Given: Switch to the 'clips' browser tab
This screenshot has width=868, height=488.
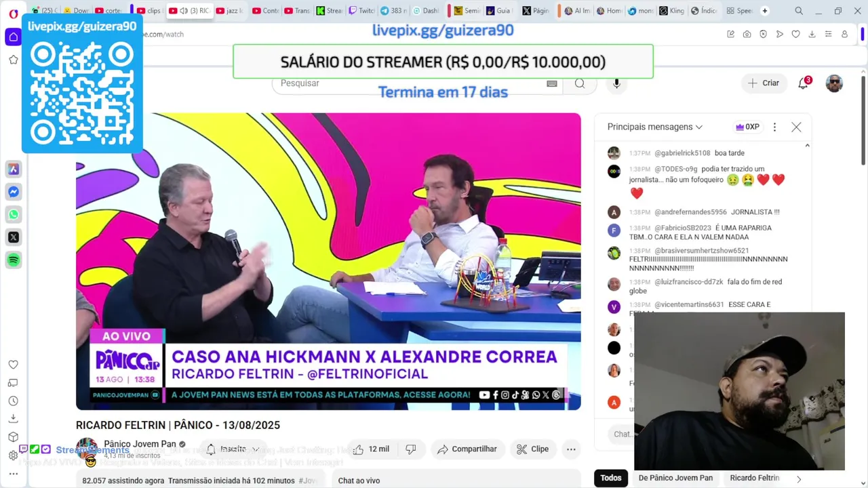Looking at the screenshot, I should 149,11.
